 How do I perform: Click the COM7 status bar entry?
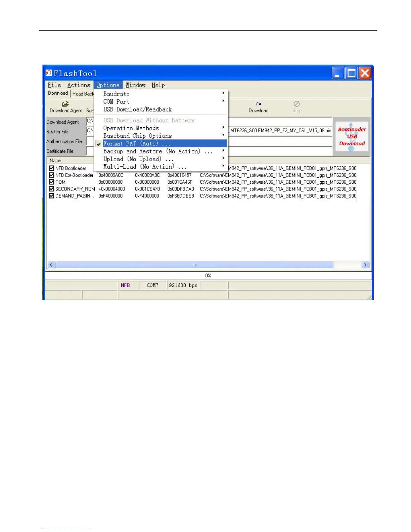point(152,285)
